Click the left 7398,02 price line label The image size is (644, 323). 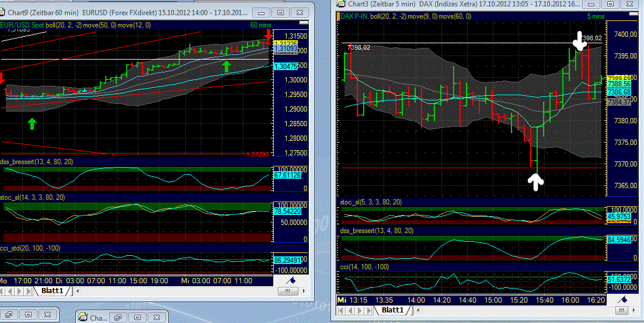point(358,48)
